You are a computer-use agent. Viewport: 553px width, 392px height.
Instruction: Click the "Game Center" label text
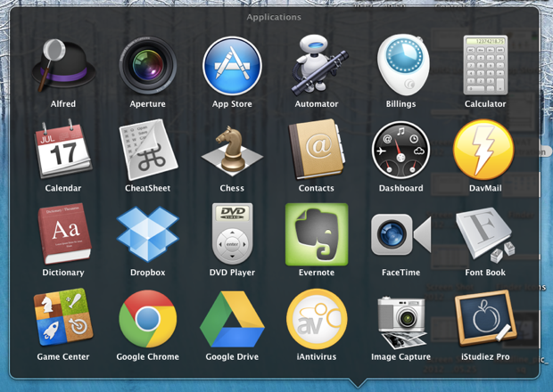pyautogui.click(x=63, y=356)
